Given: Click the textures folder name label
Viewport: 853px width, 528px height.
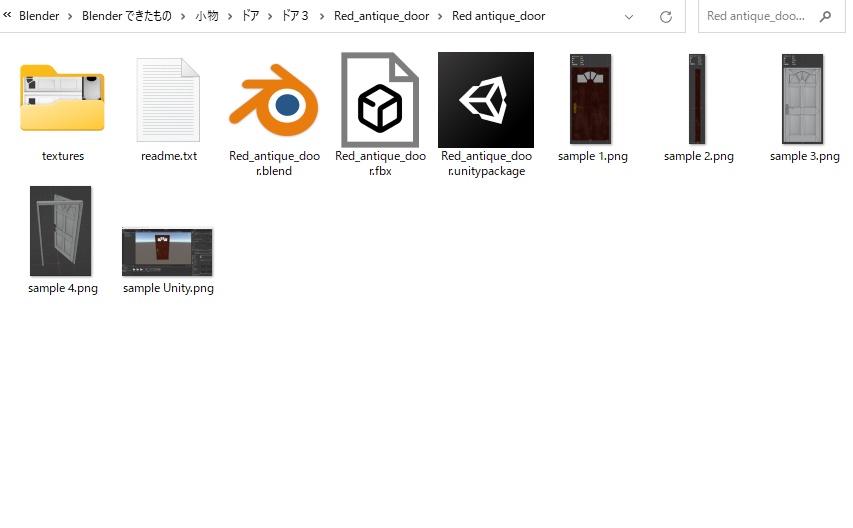Looking at the screenshot, I should pos(63,156).
